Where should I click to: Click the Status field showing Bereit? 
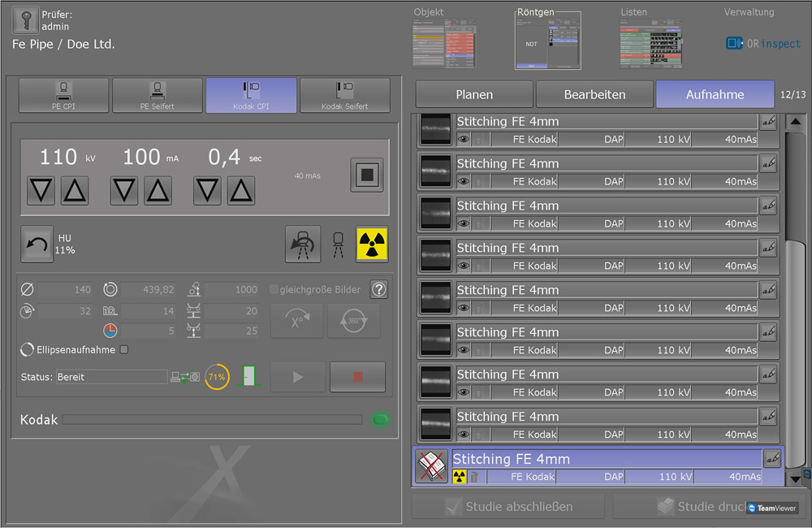click(111, 377)
